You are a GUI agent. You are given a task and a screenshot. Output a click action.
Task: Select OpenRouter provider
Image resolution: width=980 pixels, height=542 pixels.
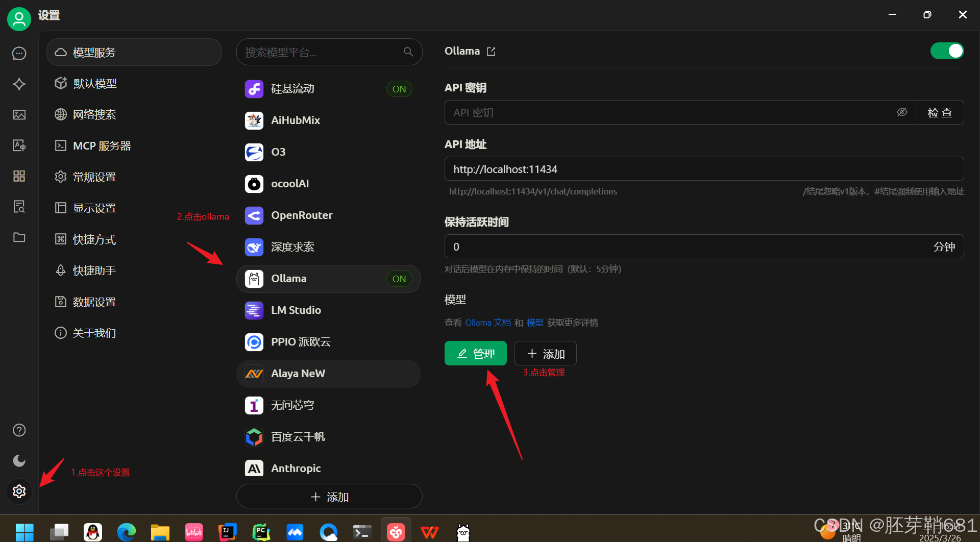click(x=328, y=215)
